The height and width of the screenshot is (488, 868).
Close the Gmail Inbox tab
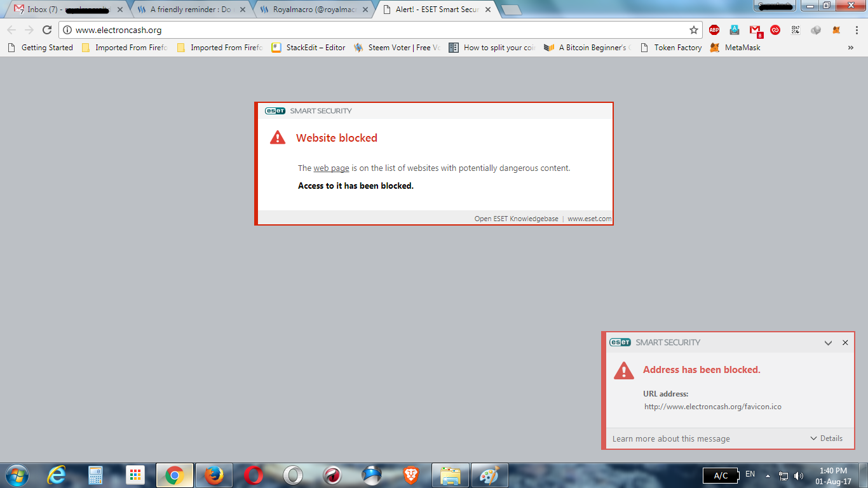pos(120,10)
